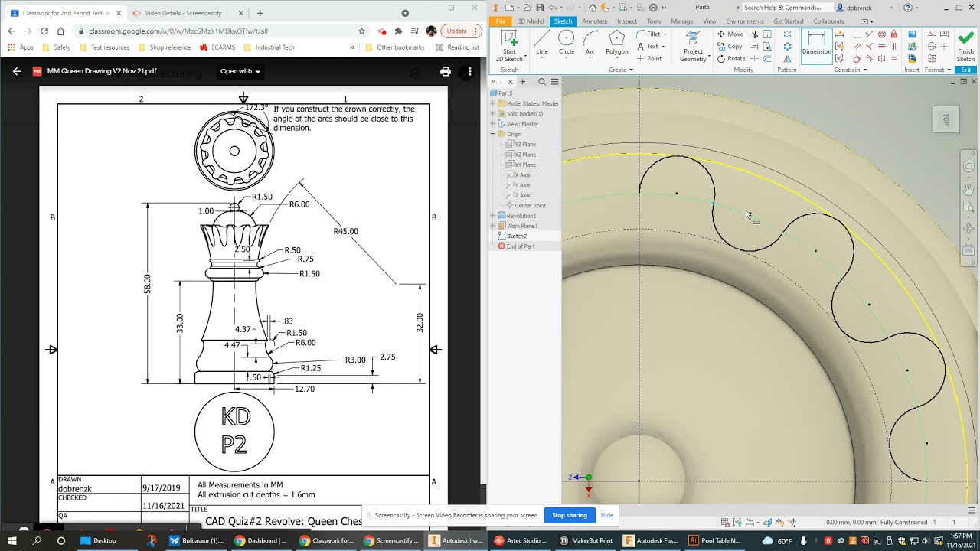Click TOP face of the ViewCube
Screen dimensions: 980x551
[946, 119]
